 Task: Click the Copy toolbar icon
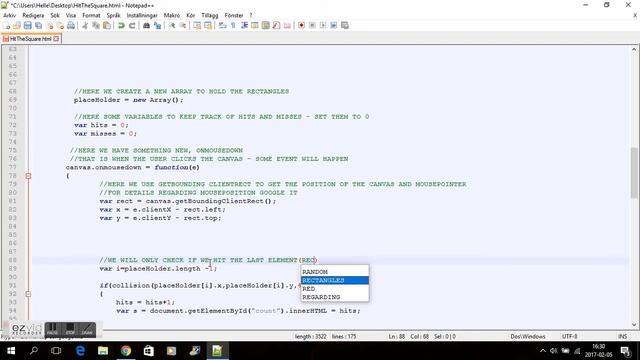(x=96, y=25)
